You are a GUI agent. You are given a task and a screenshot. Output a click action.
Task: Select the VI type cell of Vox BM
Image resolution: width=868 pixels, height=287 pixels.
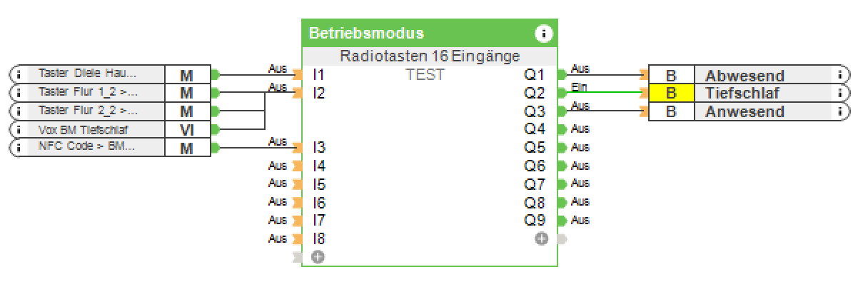[x=187, y=130]
